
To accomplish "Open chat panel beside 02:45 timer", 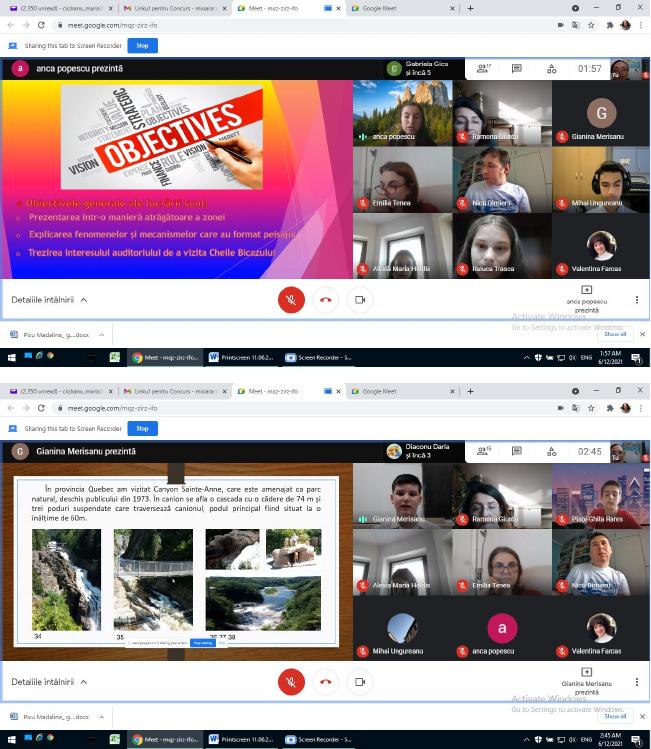I will (516, 451).
